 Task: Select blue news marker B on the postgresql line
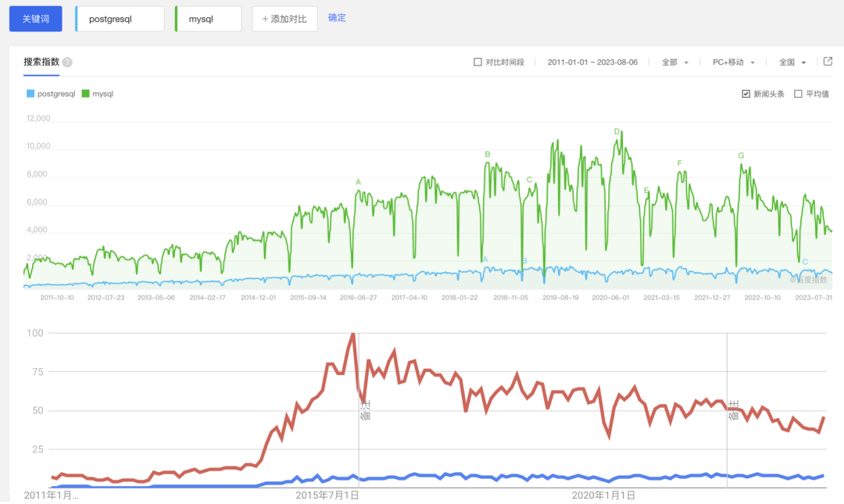(525, 261)
